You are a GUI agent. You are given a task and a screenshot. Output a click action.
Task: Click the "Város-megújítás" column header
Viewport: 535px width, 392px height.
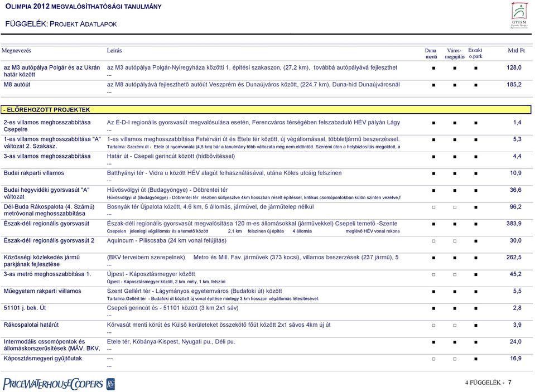pos(455,54)
